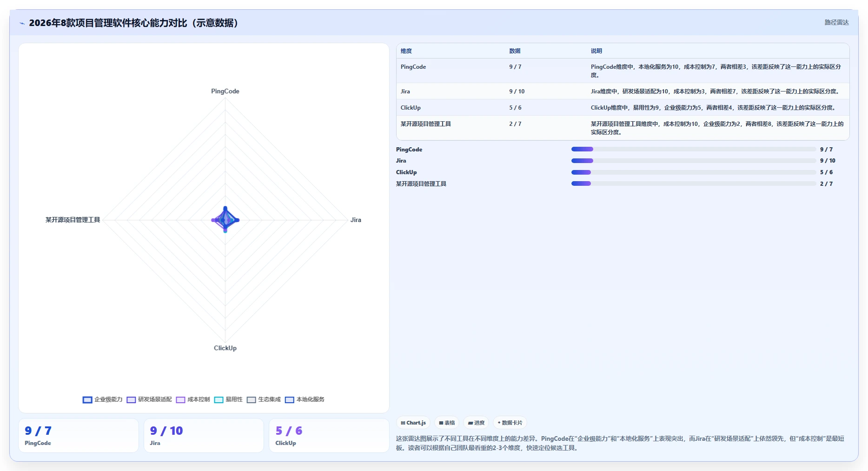Click PingCode in the table's first column
The image size is (868, 471).
pyautogui.click(x=413, y=67)
